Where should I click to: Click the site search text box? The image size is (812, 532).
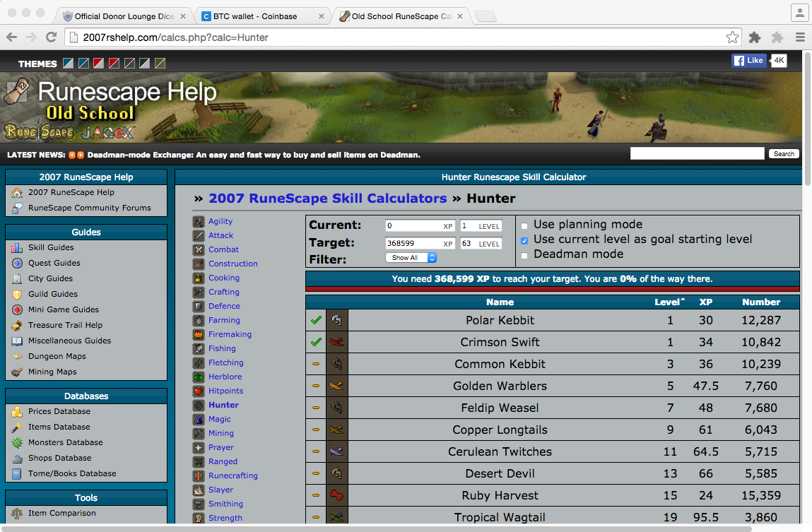[697, 154]
